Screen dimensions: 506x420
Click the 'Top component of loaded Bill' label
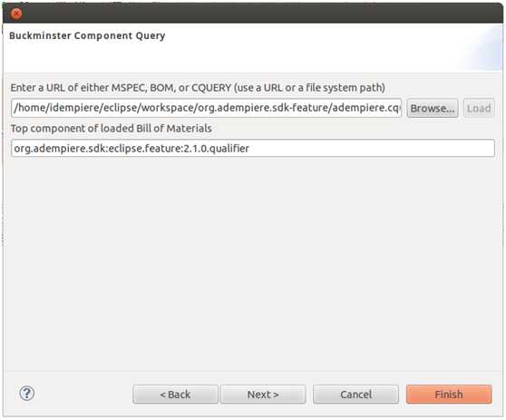coord(112,128)
